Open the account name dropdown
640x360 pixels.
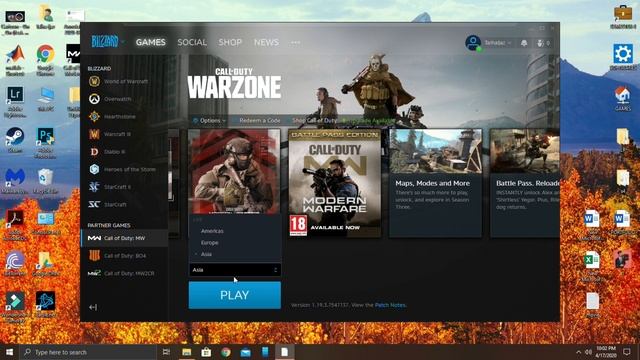coord(498,42)
